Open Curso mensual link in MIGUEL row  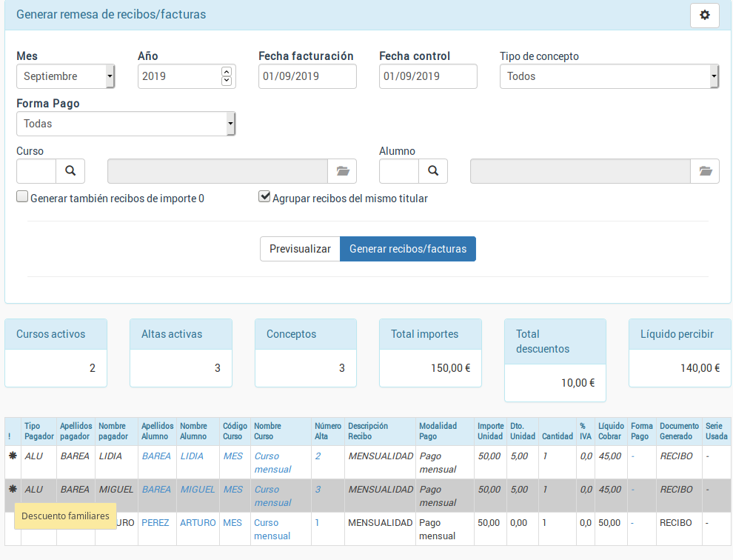tap(272, 496)
